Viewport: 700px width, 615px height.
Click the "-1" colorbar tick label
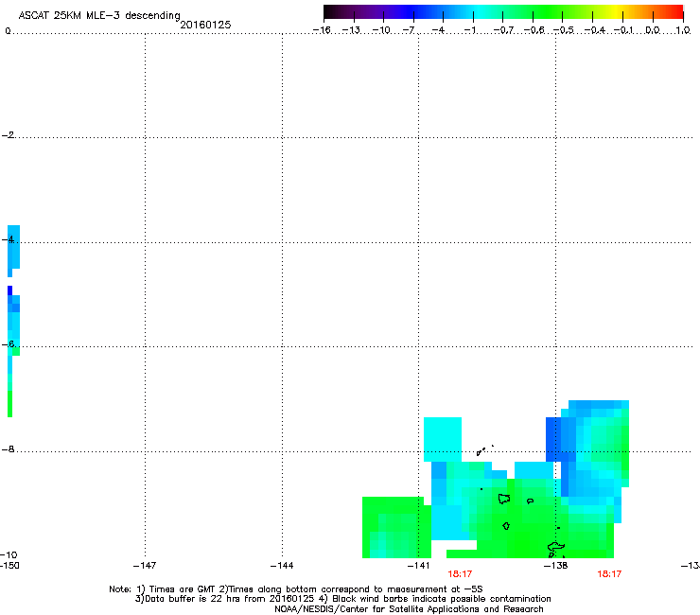click(469, 30)
